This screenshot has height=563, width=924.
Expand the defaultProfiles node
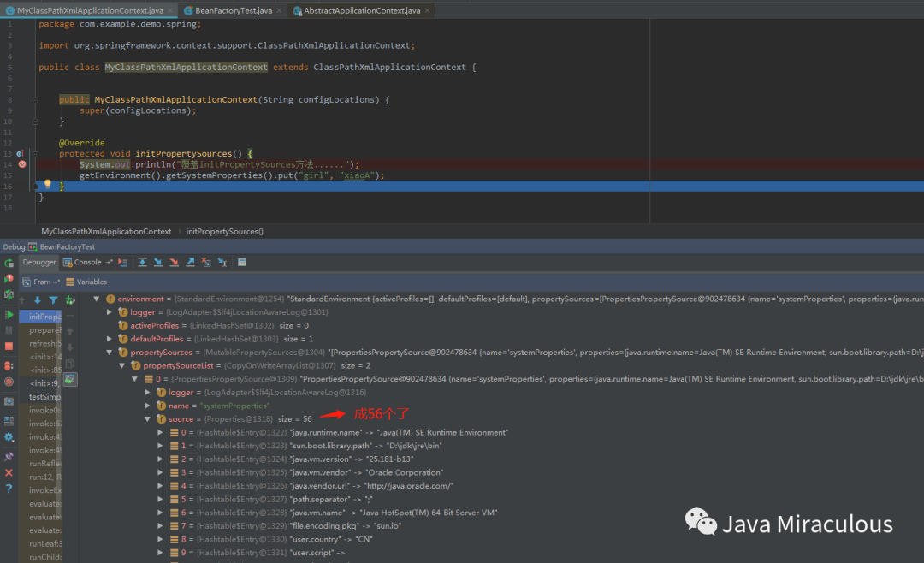[x=110, y=339]
